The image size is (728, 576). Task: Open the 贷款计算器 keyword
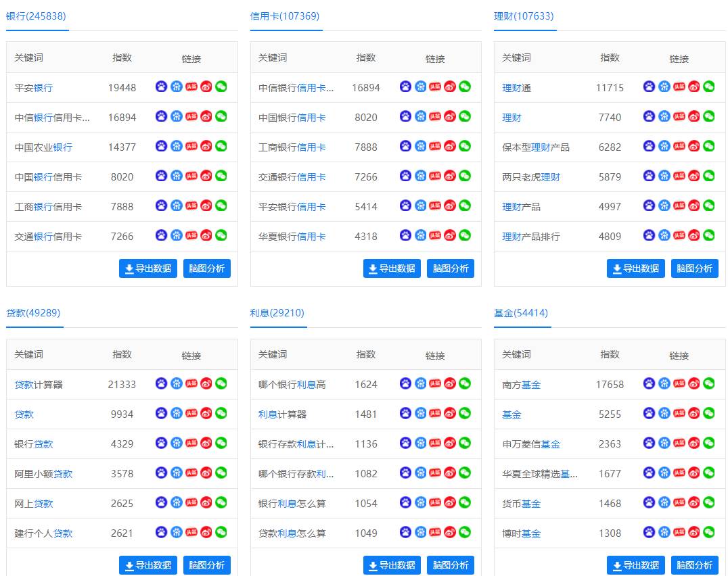39,385
